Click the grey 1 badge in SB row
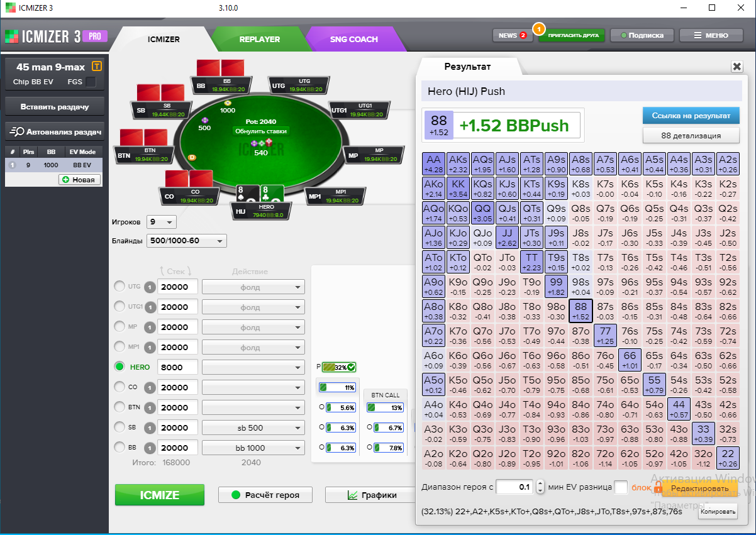Screen dimensions: 756x535 point(150,427)
